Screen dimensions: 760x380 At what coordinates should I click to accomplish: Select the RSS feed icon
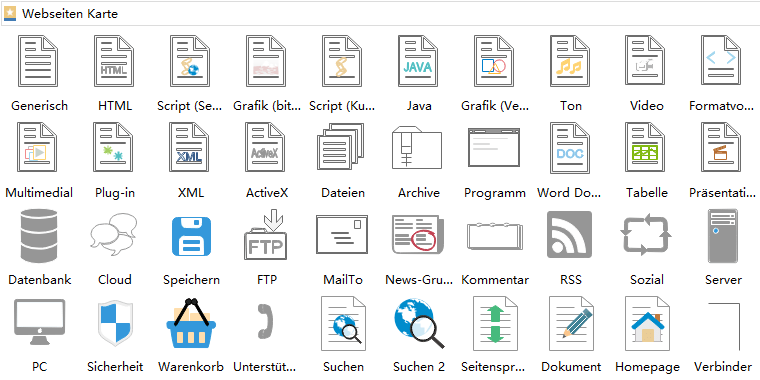tap(570, 235)
